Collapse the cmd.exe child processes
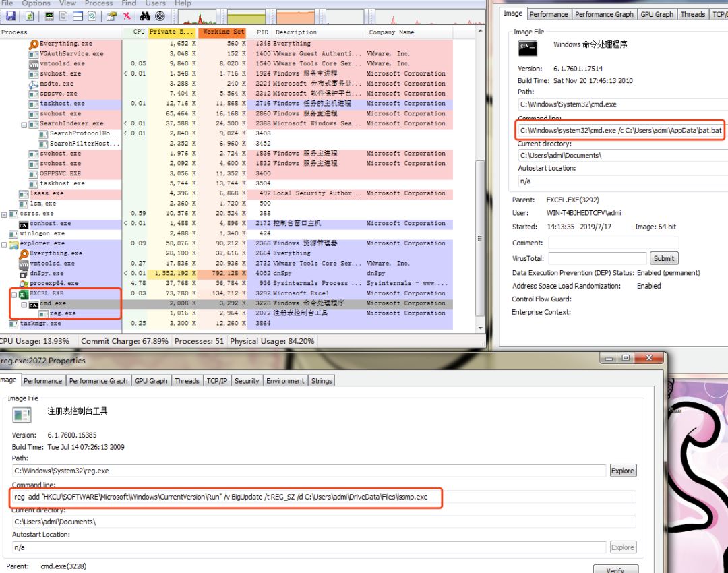 click(x=24, y=304)
